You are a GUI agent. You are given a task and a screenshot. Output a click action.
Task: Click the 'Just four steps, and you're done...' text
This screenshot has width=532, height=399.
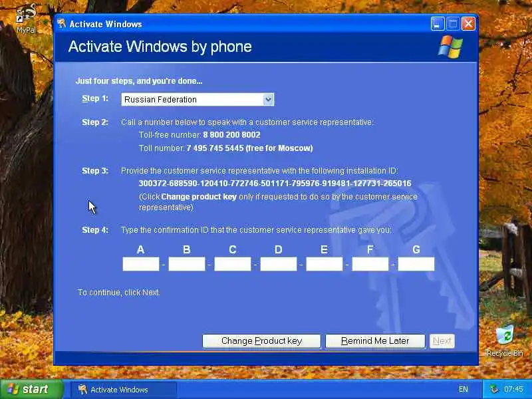[139, 81]
